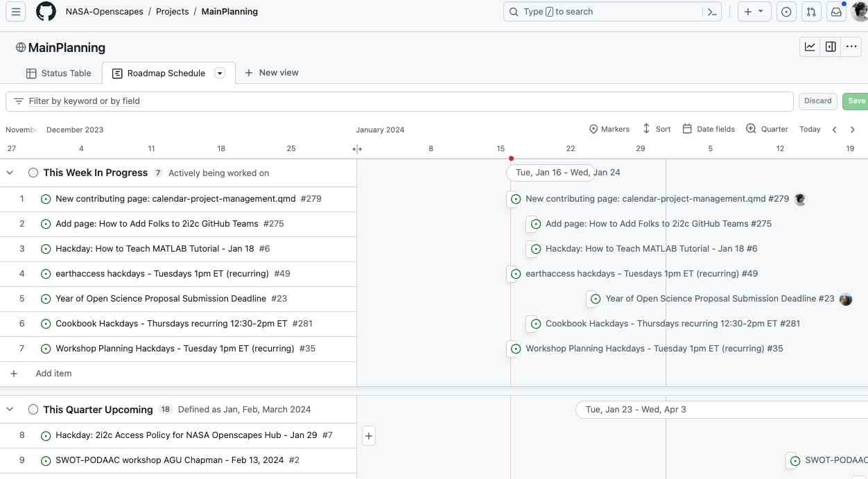Open the pull requests icon

(810, 11)
